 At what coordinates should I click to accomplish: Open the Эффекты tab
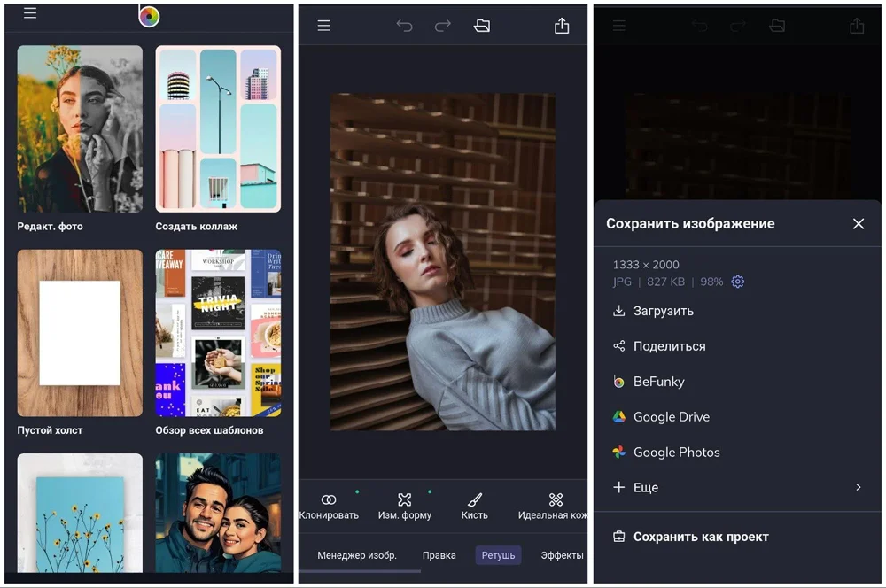click(562, 555)
